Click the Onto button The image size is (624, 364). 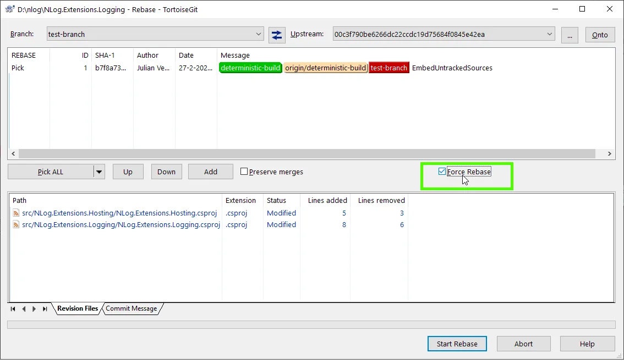600,35
